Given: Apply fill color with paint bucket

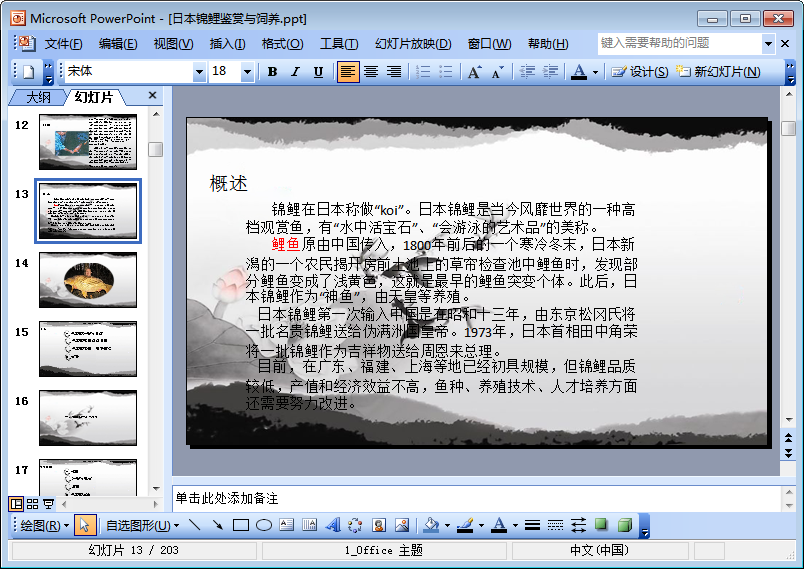Looking at the screenshot, I should [432, 525].
